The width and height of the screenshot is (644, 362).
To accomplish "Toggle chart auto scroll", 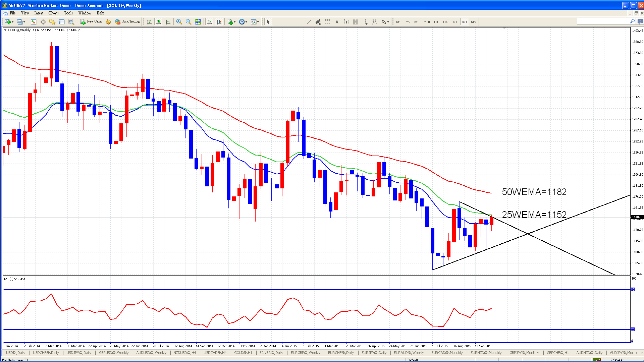I will click(210, 22).
